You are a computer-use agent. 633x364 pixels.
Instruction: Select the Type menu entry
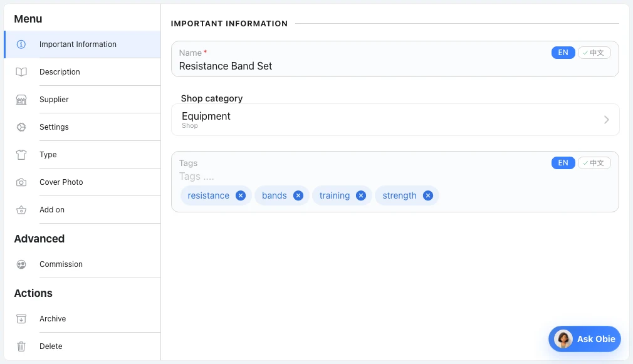coord(82,155)
